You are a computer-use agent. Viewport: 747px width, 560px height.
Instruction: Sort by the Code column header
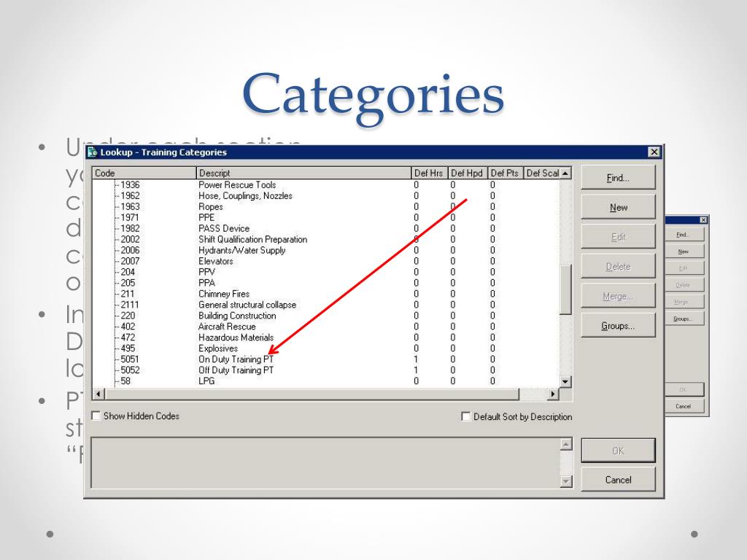tap(144, 174)
